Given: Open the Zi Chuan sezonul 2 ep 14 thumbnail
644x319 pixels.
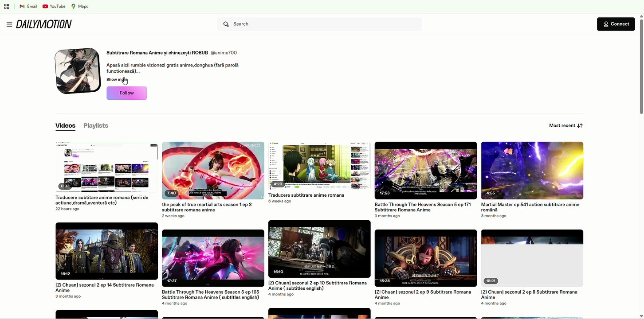Looking at the screenshot, I should 106,251.
